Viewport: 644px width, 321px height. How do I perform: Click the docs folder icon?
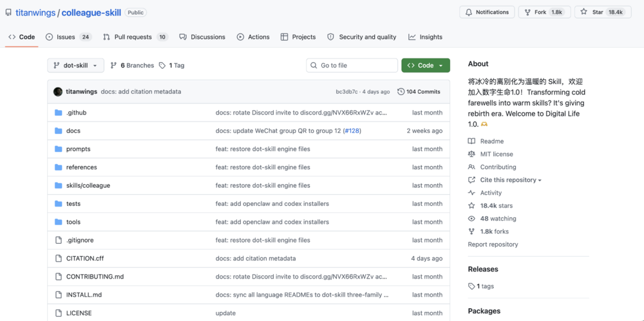pyautogui.click(x=59, y=131)
